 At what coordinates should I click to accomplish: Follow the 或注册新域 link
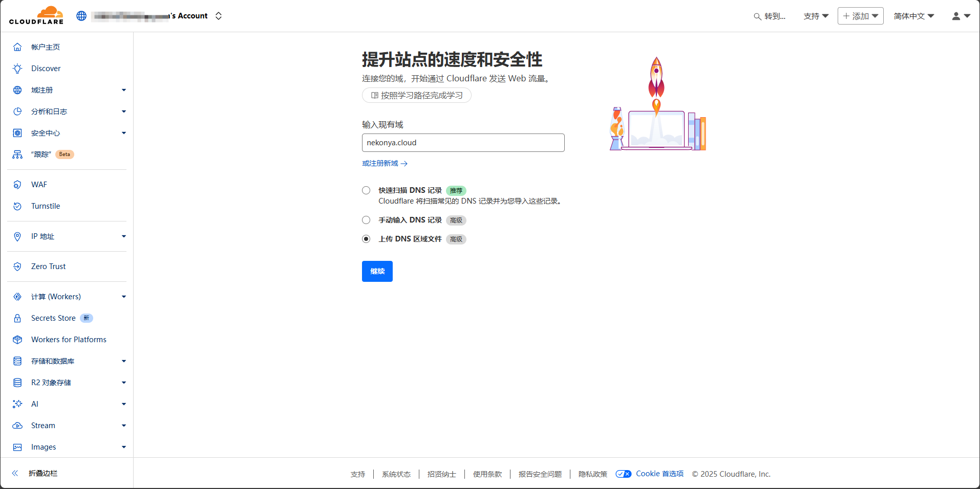coord(385,164)
